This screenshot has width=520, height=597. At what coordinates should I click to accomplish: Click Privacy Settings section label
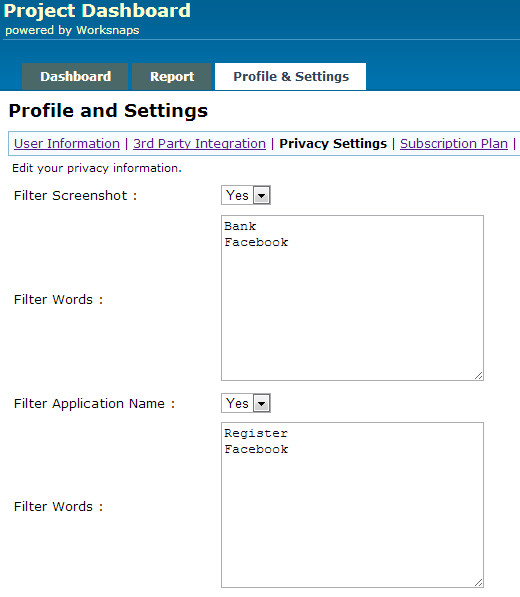pos(333,144)
